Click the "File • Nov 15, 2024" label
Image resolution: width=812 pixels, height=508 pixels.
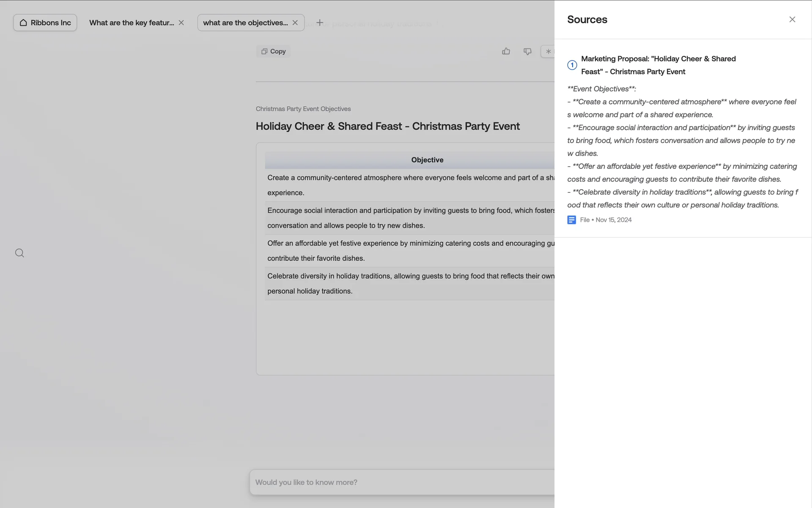(606, 220)
